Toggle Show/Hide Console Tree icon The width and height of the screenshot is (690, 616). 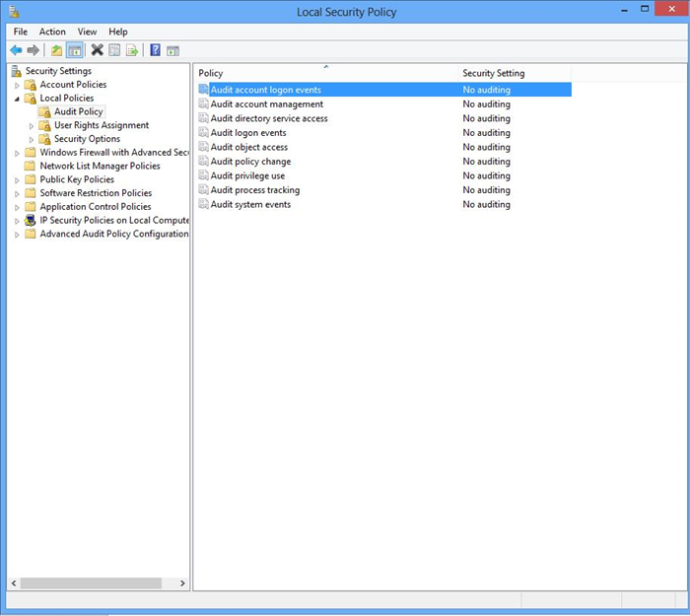pyautogui.click(x=74, y=50)
